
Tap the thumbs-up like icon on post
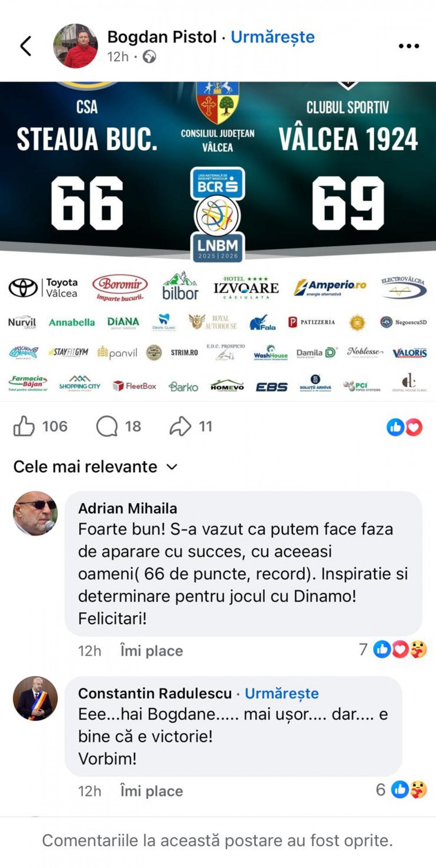coord(24,425)
